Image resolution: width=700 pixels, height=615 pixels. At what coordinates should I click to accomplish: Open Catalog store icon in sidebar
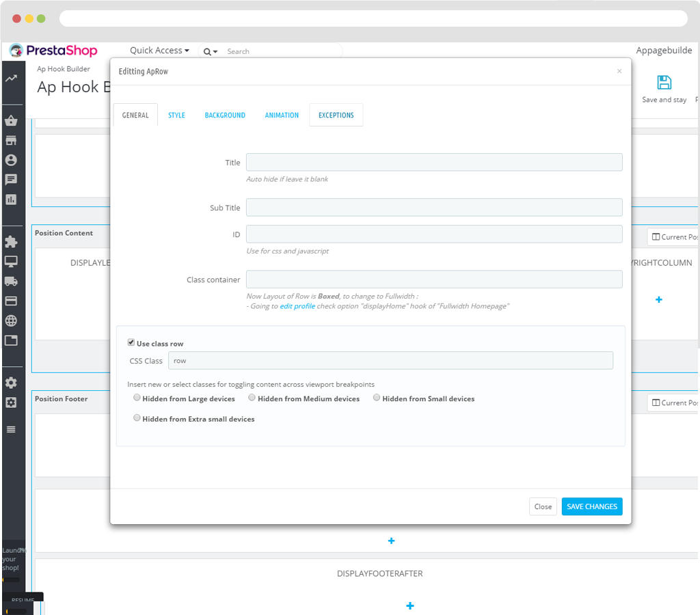[11, 141]
